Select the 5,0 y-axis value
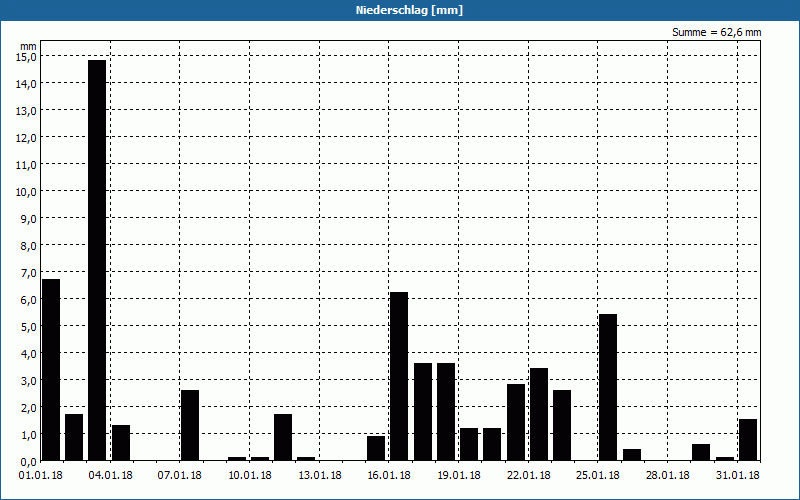 point(28,327)
